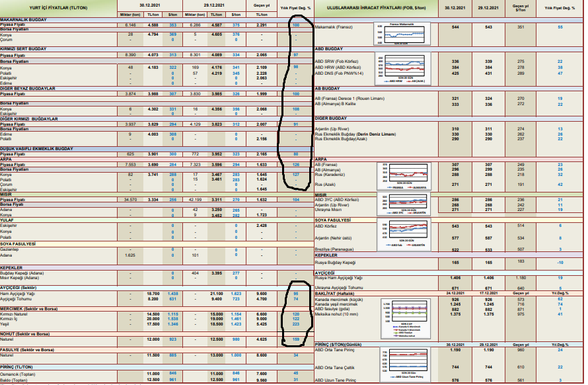Viewport: 588px width, 385px height.
Task: Click the 'DİĞER KIRMIZI BUĞDAYLAR' heading
Action: tap(29, 118)
